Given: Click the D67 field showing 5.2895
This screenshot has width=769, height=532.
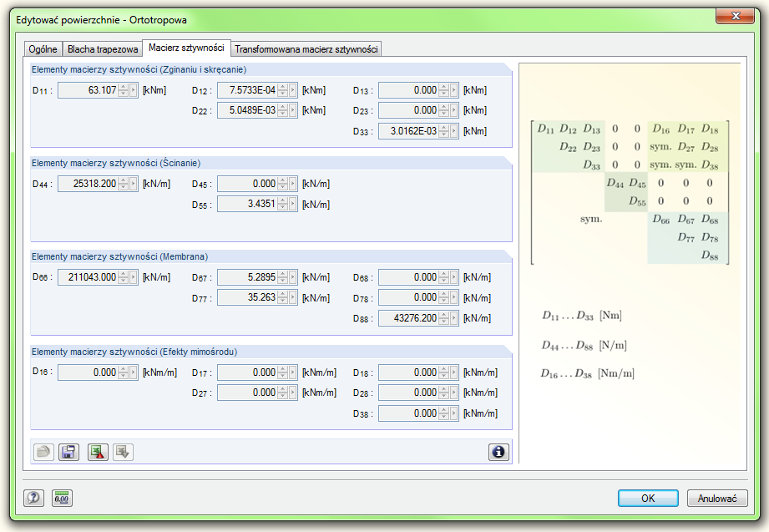Looking at the screenshot, I should click(248, 277).
